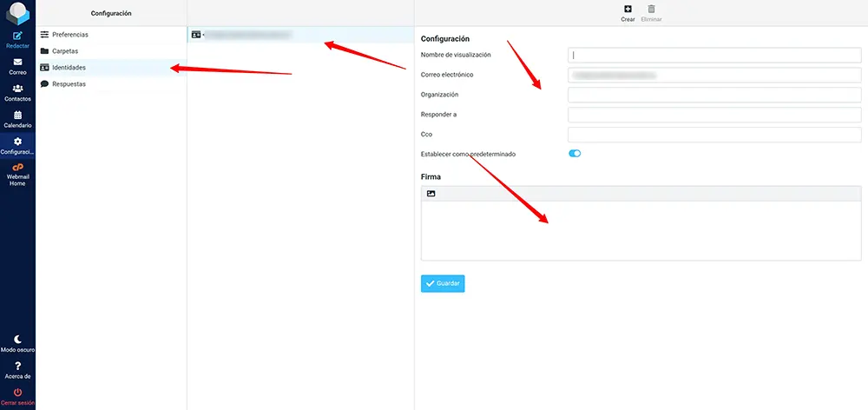Enable Modo oscuro dark mode
868x410 pixels.
(x=17, y=340)
